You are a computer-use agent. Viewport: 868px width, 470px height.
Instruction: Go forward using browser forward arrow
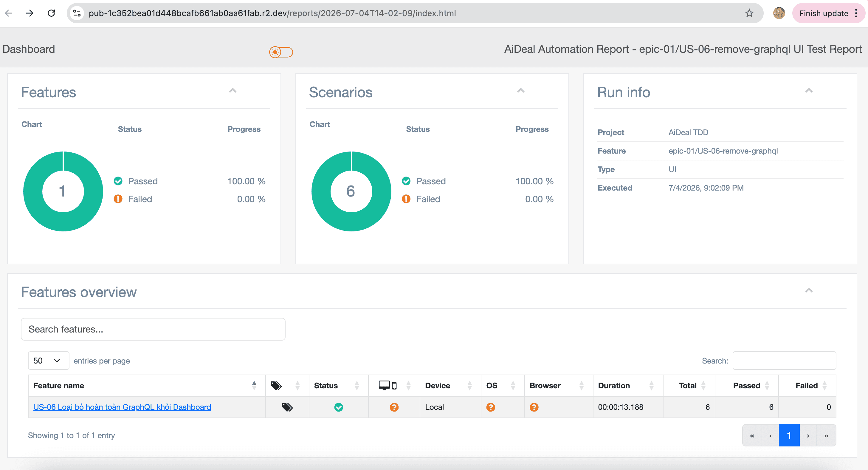point(30,13)
